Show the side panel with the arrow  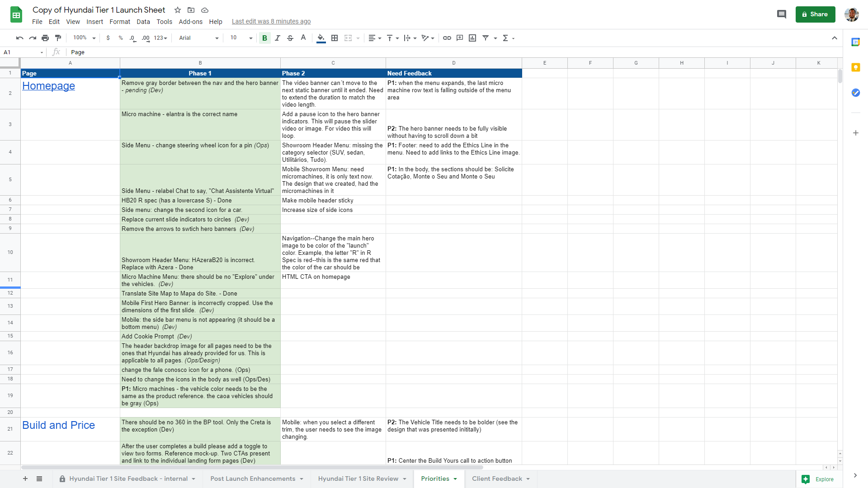pyautogui.click(x=855, y=475)
